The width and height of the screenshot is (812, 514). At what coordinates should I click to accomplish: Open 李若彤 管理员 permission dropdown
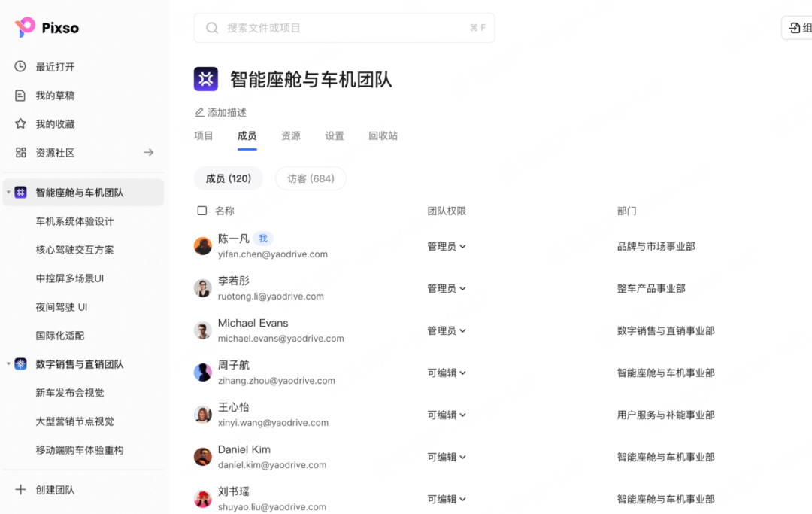[447, 288]
